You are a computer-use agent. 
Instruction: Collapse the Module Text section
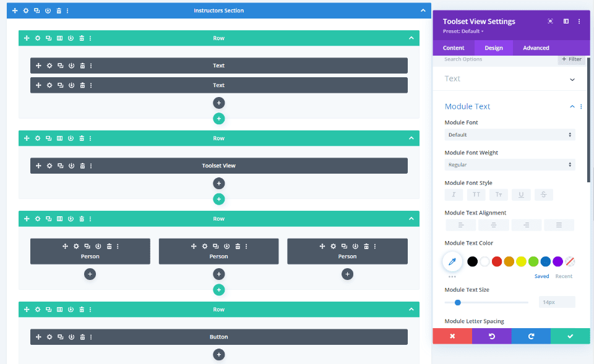tap(572, 106)
